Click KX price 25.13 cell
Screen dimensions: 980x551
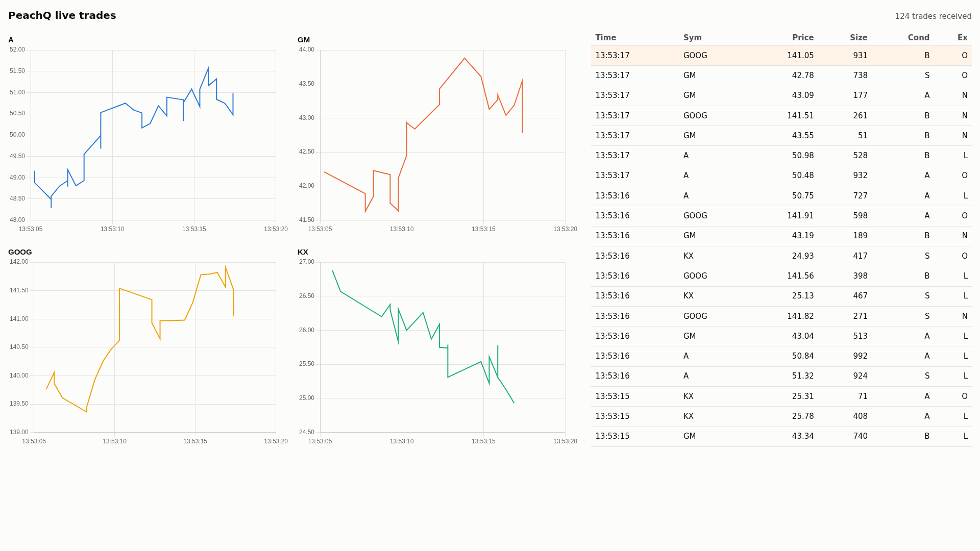(x=803, y=296)
